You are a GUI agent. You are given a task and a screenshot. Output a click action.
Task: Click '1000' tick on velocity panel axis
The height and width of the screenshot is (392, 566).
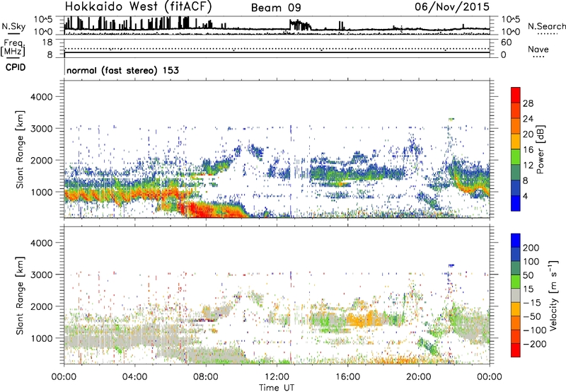point(42,338)
